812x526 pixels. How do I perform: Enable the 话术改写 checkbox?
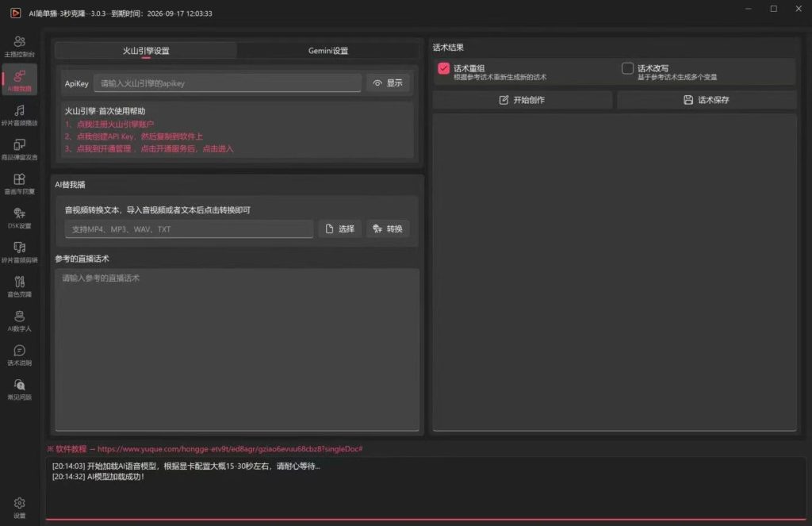[x=627, y=68]
